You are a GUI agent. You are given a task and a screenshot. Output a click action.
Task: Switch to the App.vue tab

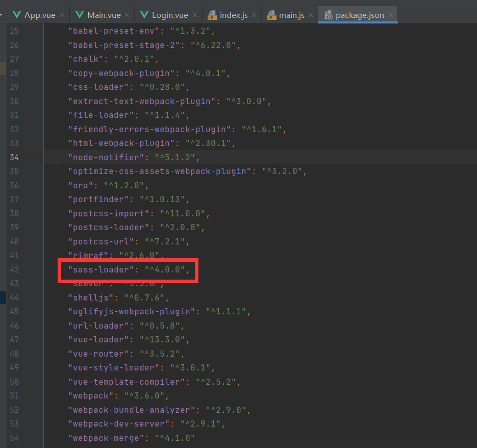[40, 15]
